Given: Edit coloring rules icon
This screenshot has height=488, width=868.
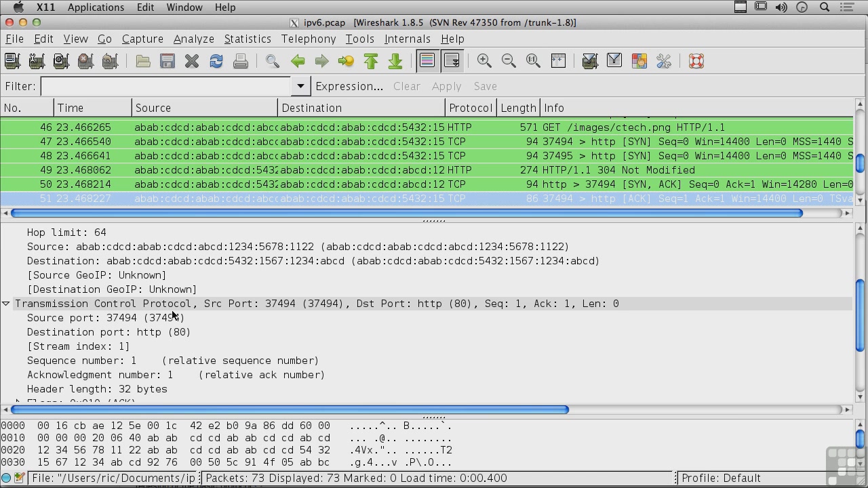Looking at the screenshot, I should point(639,61).
